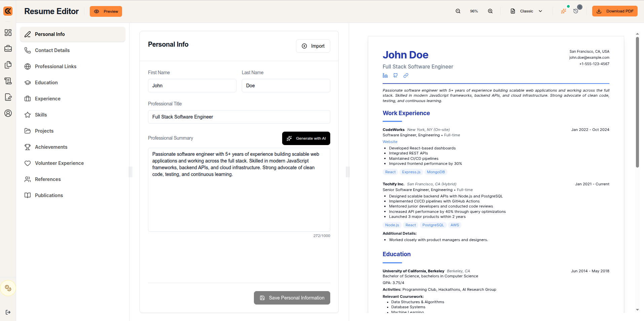Click the zoom in magnifier icon
644x321 pixels.
point(490,11)
